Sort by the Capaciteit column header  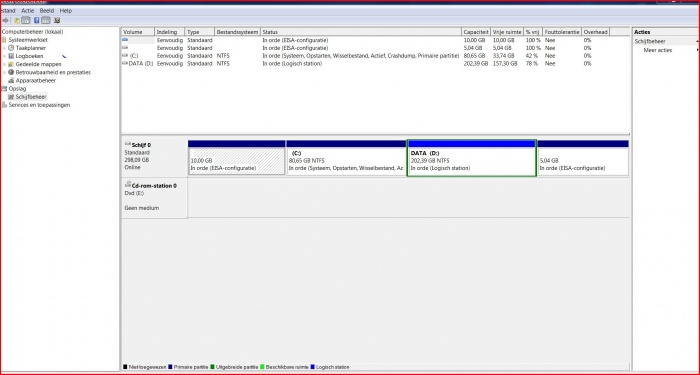[x=476, y=32]
